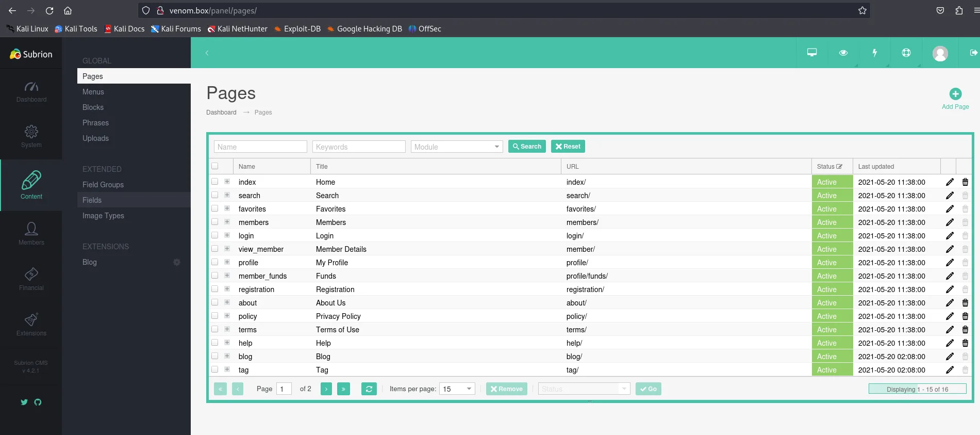Viewport: 980px width, 435px height.
Task: Click the eye icon in top bar
Action: click(x=843, y=53)
